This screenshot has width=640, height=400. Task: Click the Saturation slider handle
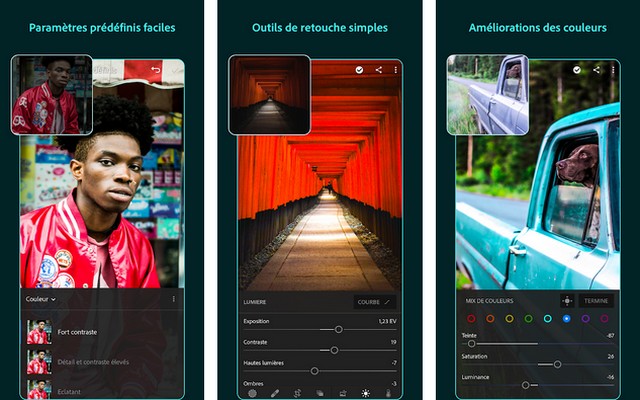[558, 364]
